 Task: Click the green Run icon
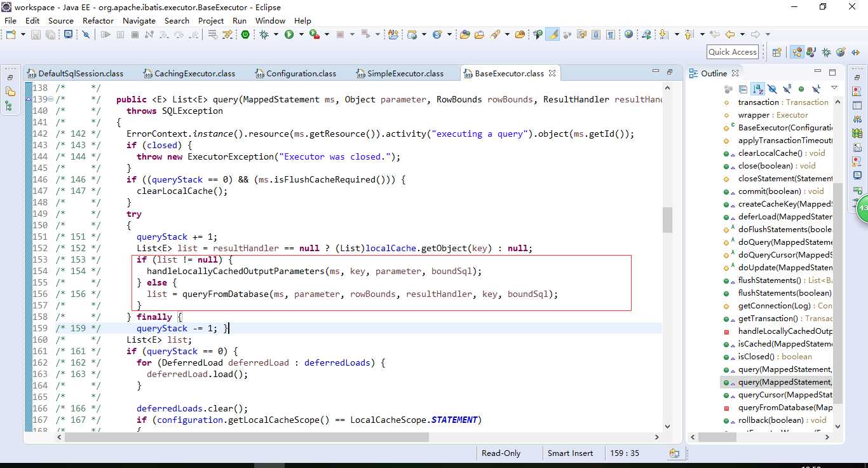pyautogui.click(x=289, y=34)
